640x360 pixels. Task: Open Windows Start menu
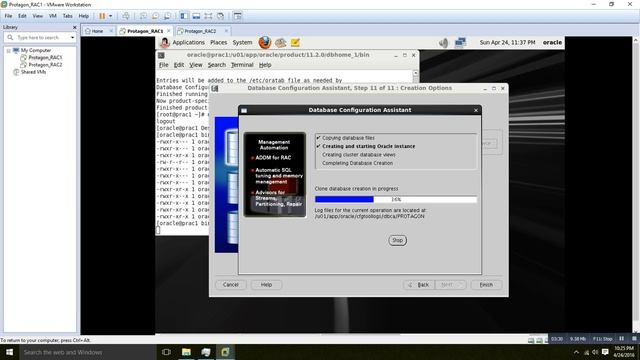tap(9, 352)
